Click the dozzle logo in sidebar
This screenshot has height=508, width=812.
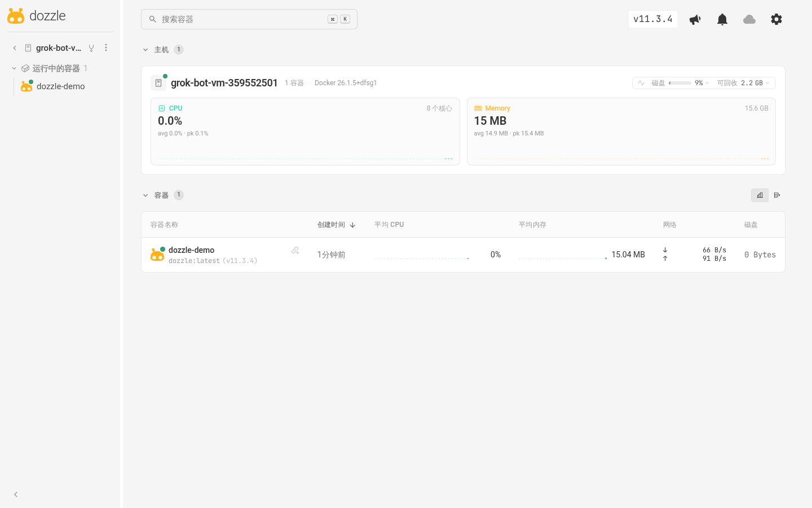pyautogui.click(x=37, y=16)
